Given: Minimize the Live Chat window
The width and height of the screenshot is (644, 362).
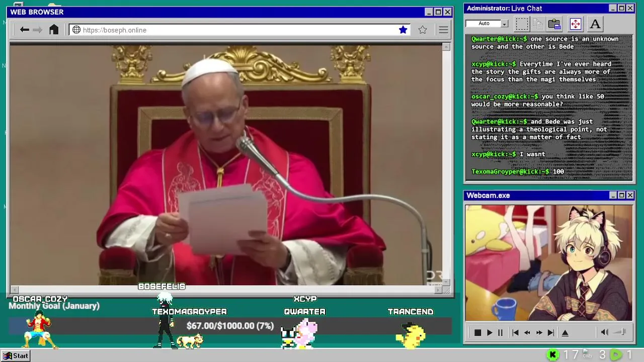Looking at the screenshot, I should click(x=613, y=8).
